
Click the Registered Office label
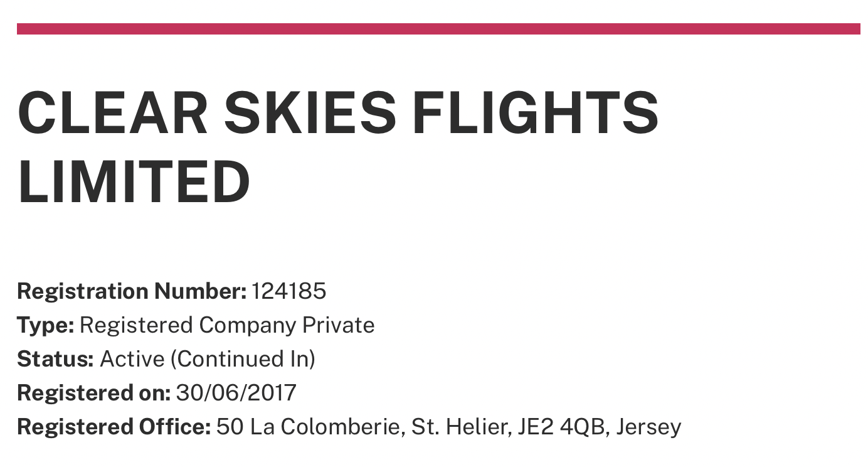114,427
